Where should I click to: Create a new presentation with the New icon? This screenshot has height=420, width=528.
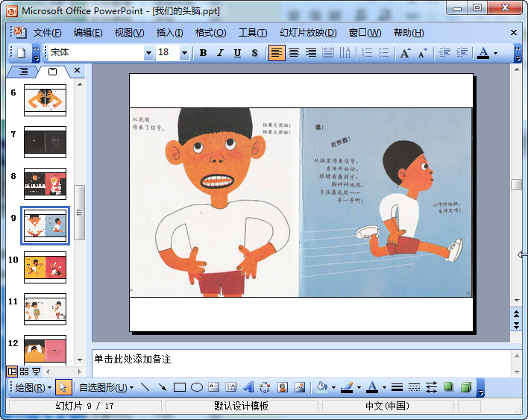(x=22, y=53)
